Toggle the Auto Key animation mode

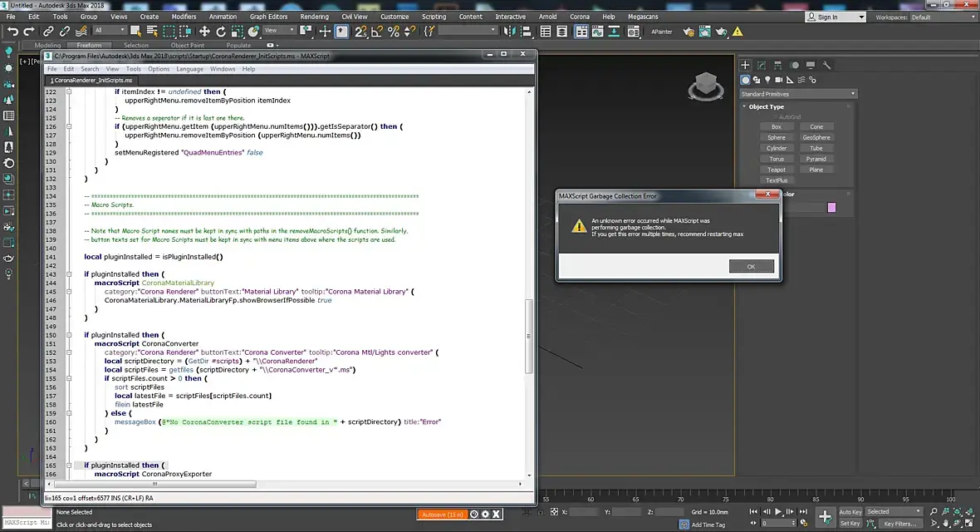pos(850,511)
